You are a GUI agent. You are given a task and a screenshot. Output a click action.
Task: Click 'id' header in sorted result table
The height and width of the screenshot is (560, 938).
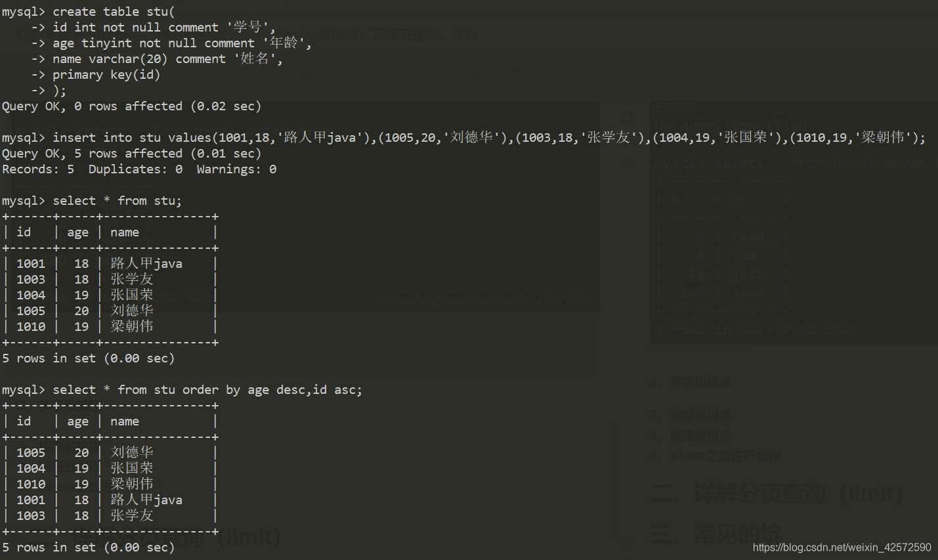coord(24,421)
